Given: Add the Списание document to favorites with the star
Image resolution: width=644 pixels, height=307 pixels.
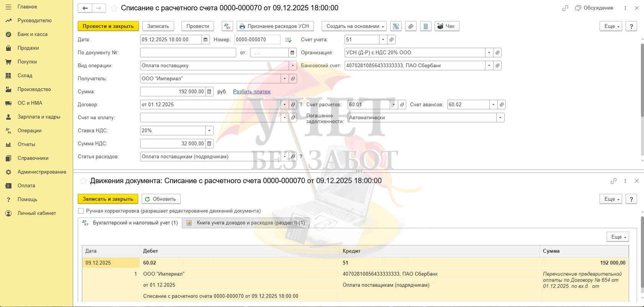Looking at the screenshot, I should [114, 8].
